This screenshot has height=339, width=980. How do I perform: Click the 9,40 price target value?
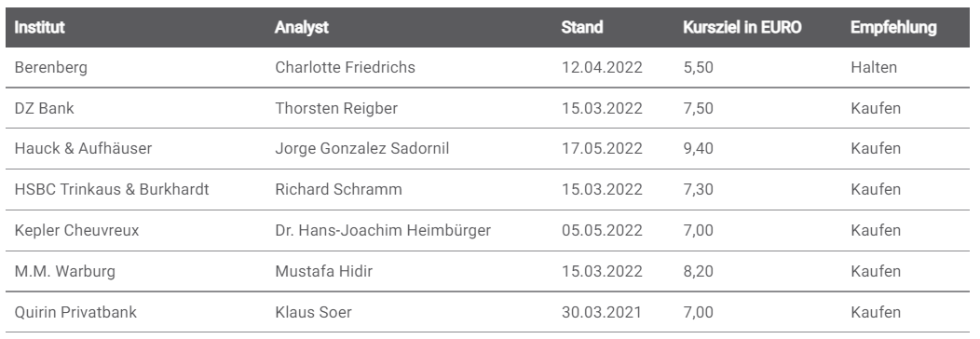click(698, 149)
